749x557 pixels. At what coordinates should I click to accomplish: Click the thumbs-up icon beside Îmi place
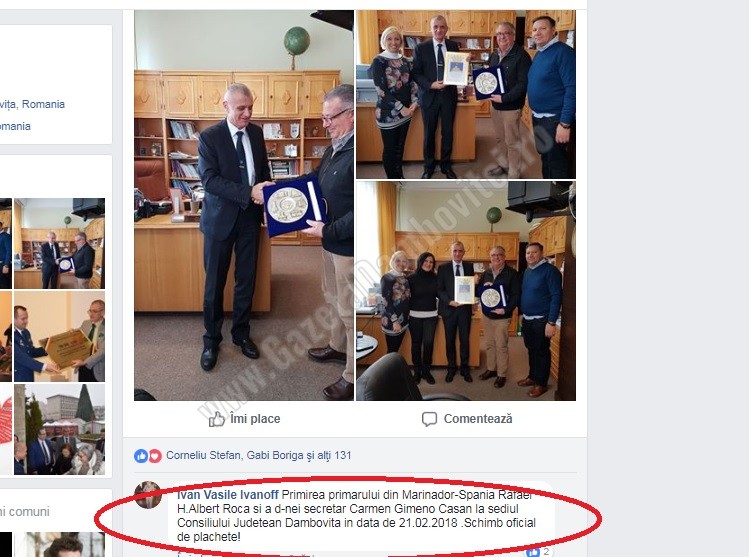coord(216,419)
